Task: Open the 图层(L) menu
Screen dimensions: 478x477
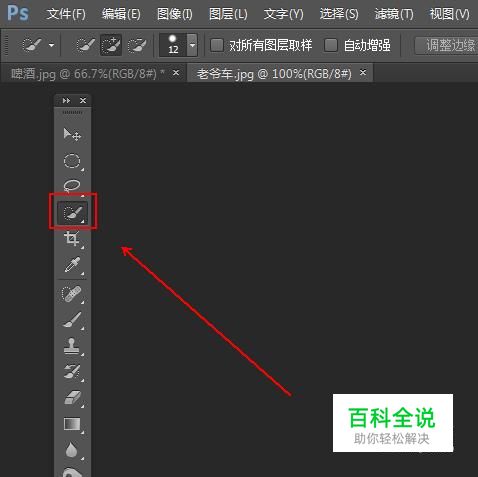Action: 228,14
